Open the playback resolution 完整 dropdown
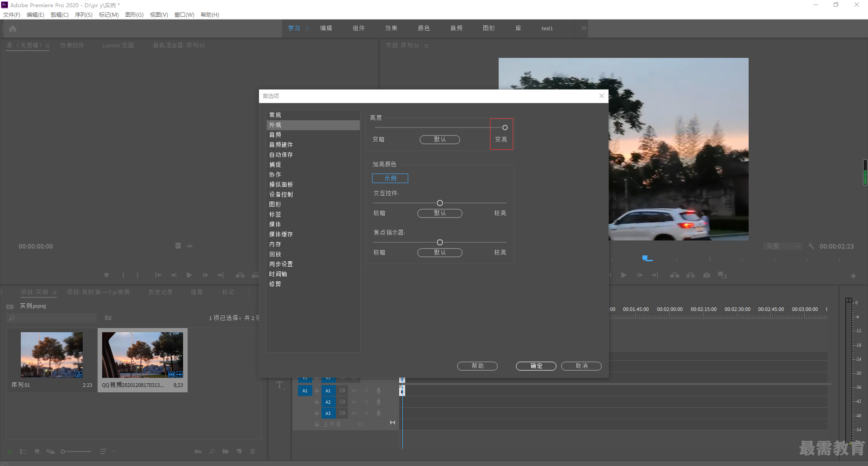 point(783,246)
